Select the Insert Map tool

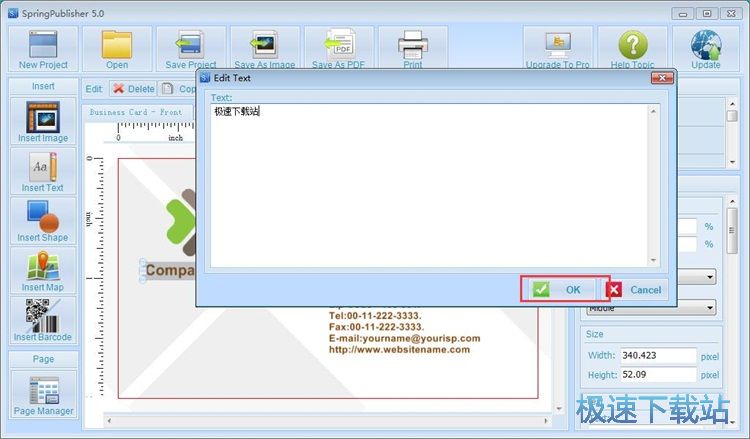pos(43,271)
